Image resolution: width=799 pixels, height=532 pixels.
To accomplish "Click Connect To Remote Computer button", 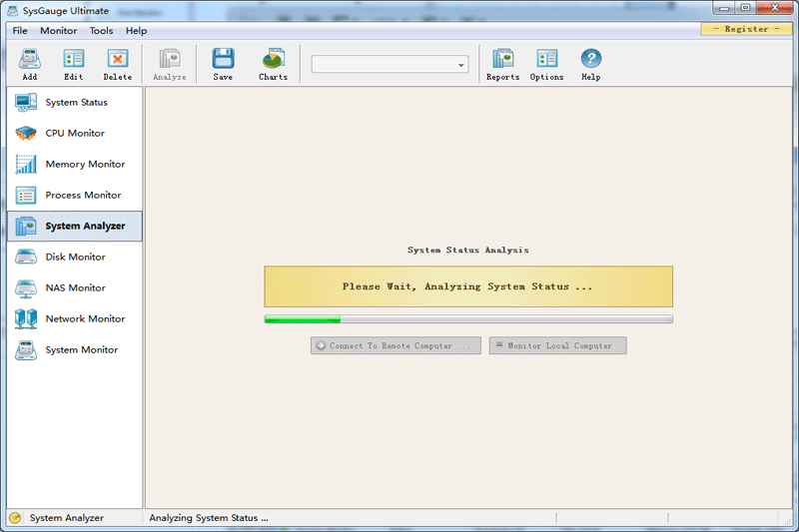I will 396,345.
